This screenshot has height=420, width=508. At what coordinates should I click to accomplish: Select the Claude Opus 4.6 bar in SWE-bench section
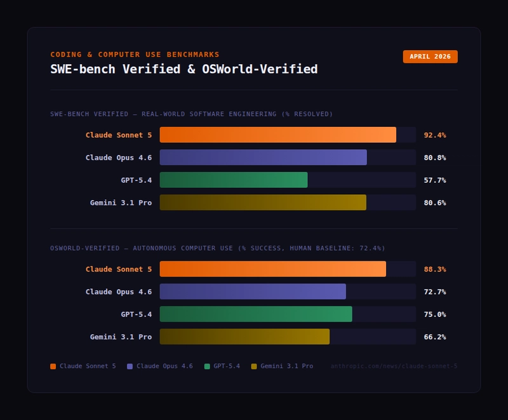coord(263,157)
